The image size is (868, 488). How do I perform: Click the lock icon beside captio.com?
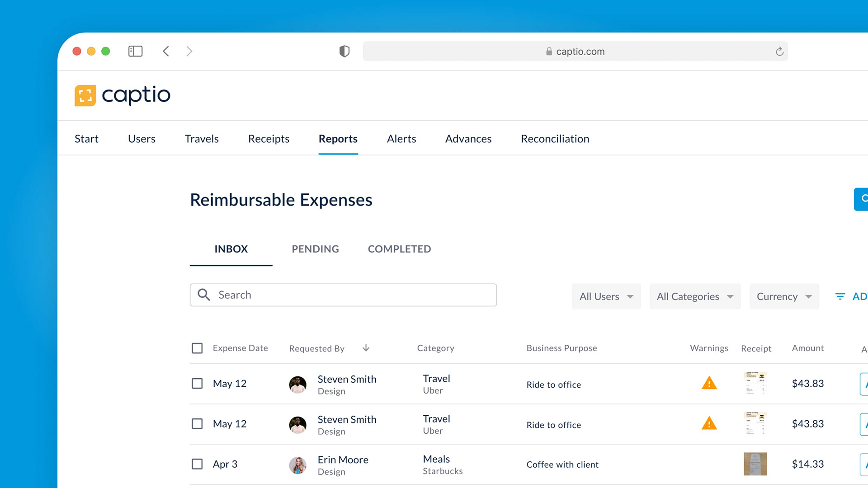pos(549,52)
